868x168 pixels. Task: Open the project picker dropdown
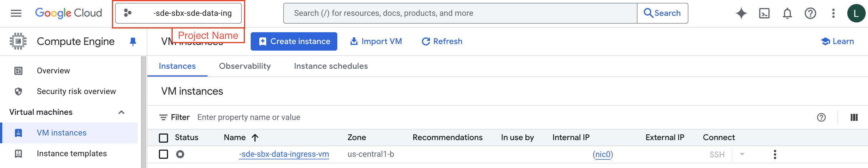click(x=178, y=13)
